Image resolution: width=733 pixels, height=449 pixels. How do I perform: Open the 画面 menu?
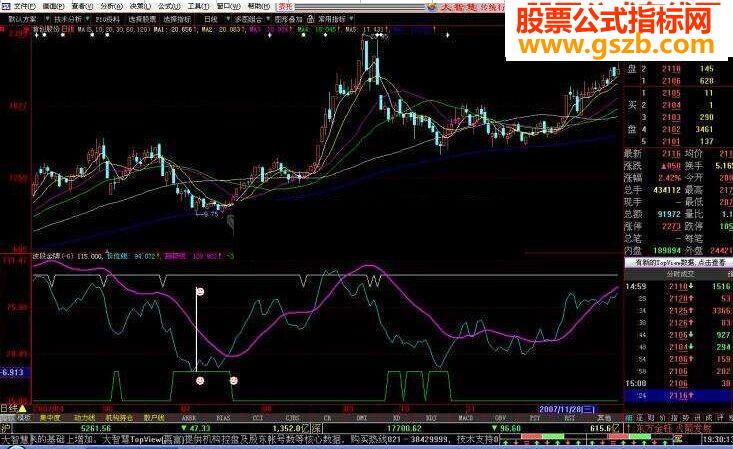click(53, 6)
